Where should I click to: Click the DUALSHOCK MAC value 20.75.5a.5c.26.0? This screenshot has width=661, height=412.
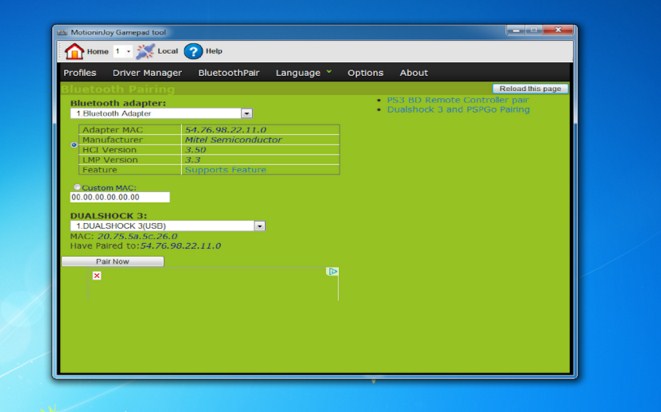137,236
